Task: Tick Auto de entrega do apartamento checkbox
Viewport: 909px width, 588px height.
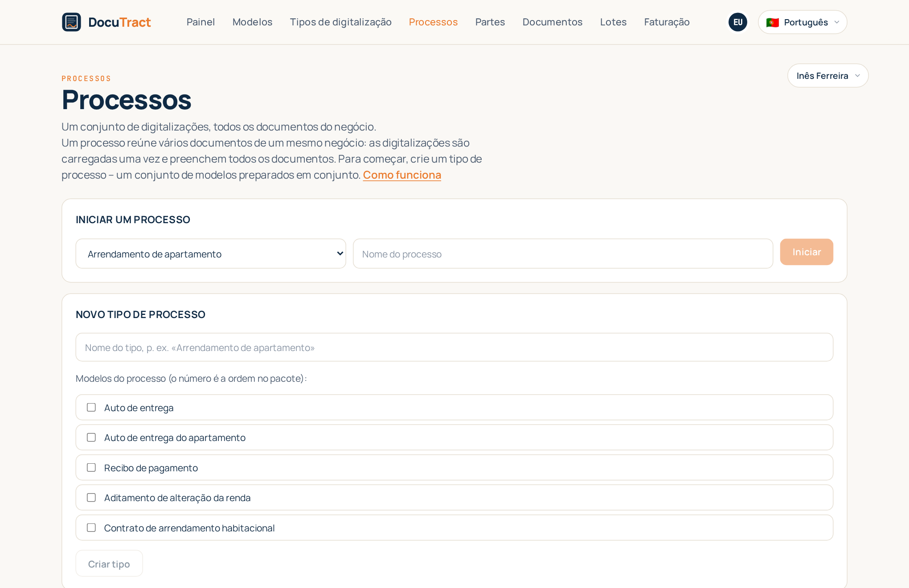Action: (91, 437)
